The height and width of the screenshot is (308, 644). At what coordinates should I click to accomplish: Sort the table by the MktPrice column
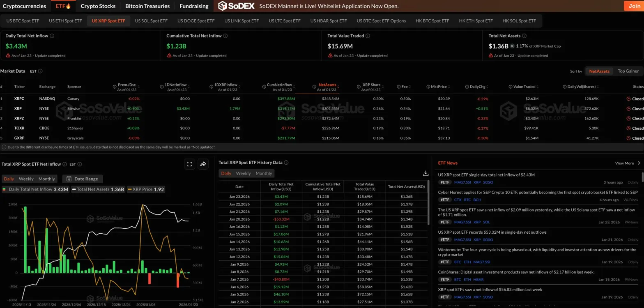(440, 87)
